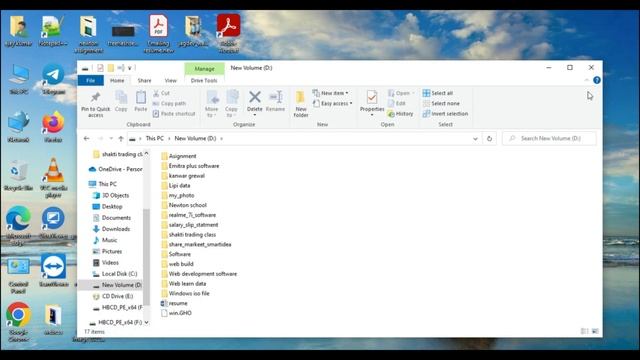Open Google Chrome desktop shortcut

(x=18, y=321)
